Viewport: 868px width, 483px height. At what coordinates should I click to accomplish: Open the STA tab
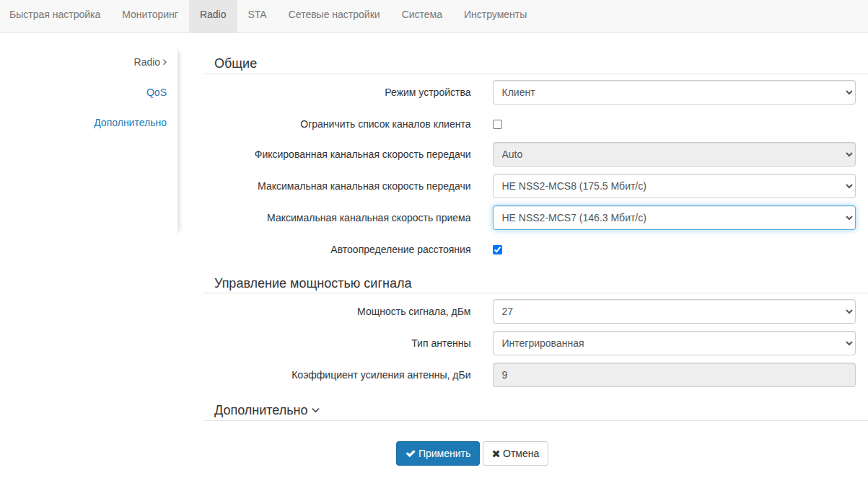pyautogui.click(x=257, y=15)
